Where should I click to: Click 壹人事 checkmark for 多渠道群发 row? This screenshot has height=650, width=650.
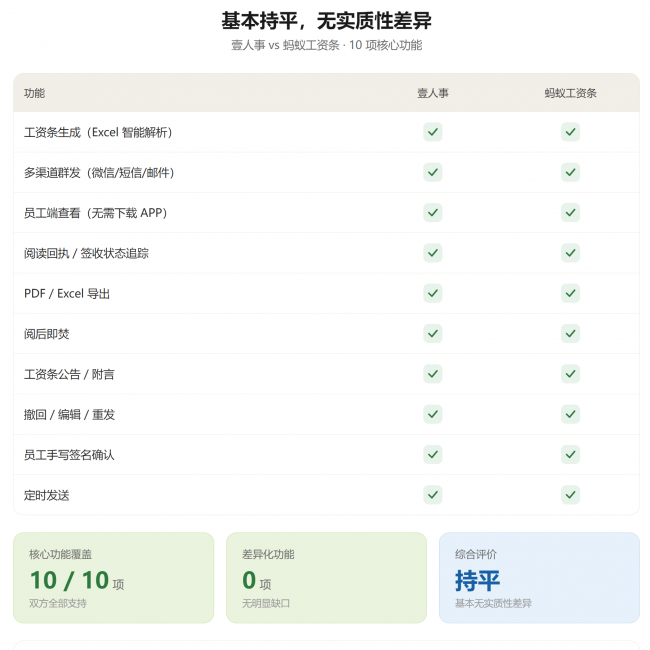tap(432, 172)
